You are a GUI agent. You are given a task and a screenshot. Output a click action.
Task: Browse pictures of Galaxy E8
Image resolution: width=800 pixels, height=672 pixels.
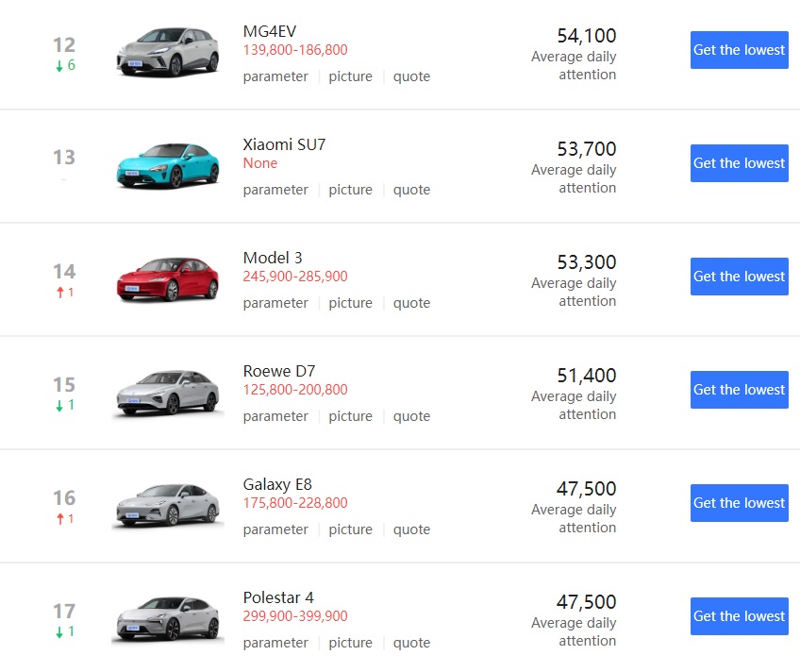pyautogui.click(x=350, y=529)
